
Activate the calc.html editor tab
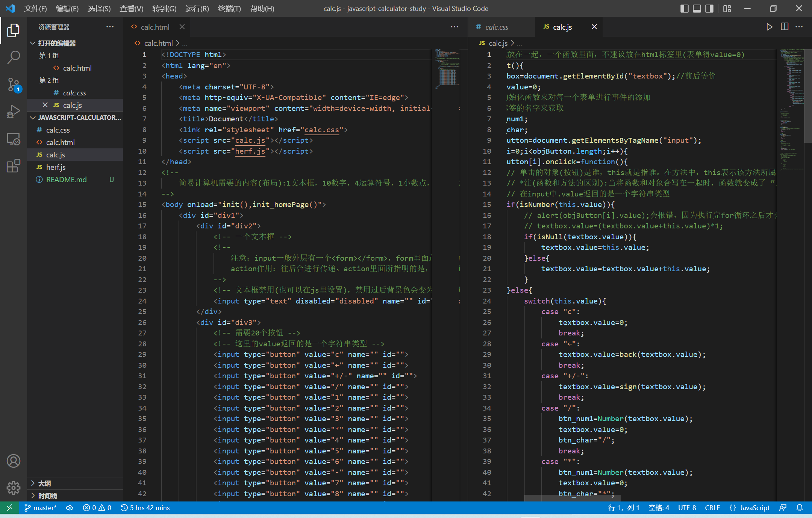point(156,27)
